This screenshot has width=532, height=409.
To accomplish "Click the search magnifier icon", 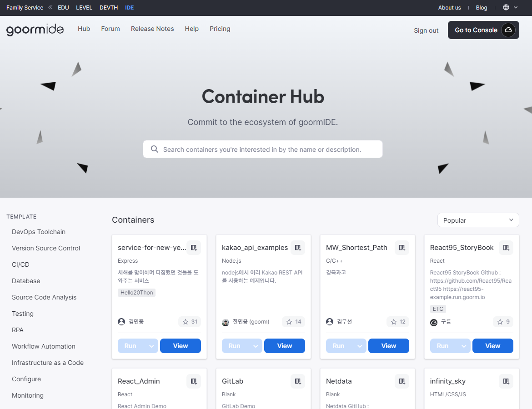I will (155, 149).
